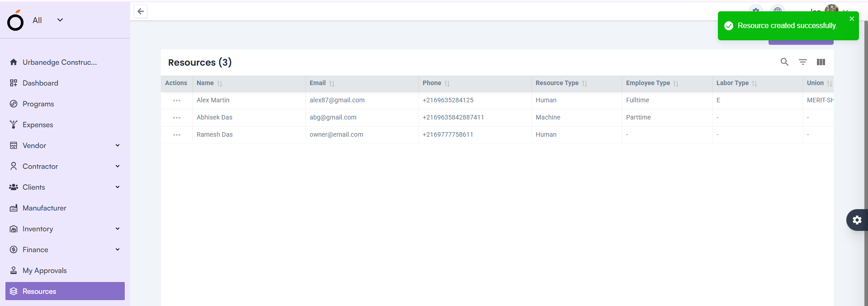Click email abg@gmail.com
868x306 pixels.
[x=333, y=117]
